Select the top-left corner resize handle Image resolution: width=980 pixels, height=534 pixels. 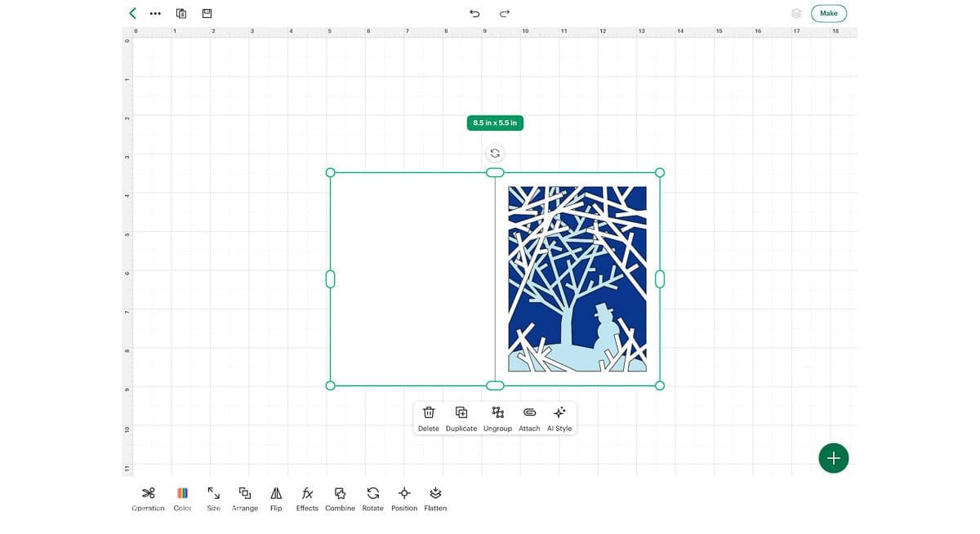tap(331, 172)
